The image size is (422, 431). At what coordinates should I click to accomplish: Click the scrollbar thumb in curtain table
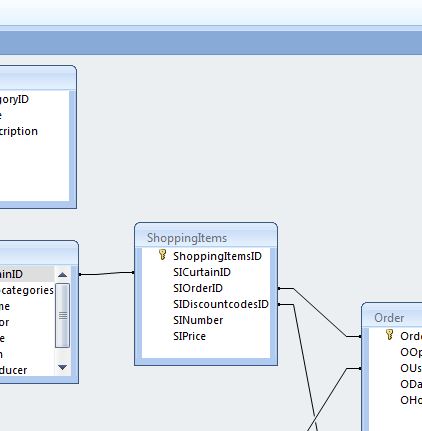pos(62,315)
